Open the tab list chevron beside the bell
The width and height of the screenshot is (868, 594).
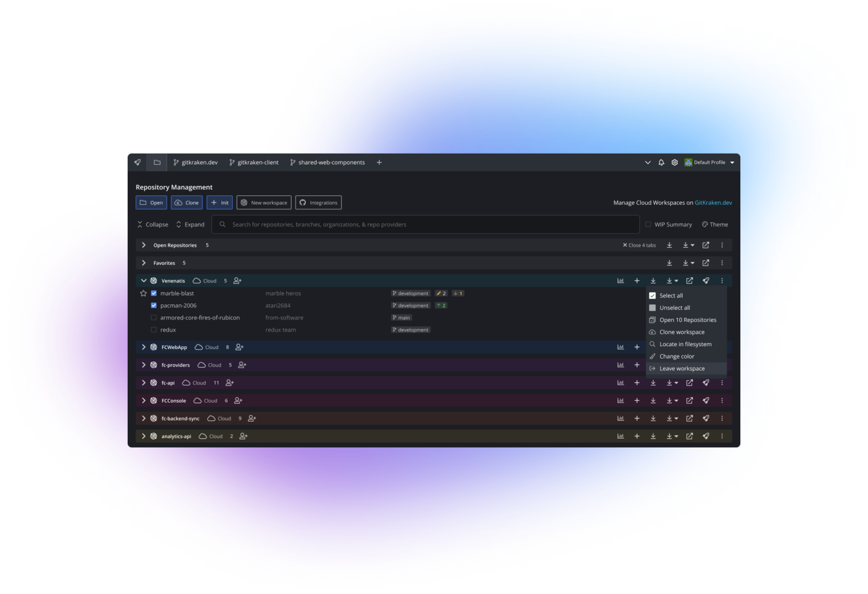[x=648, y=163]
